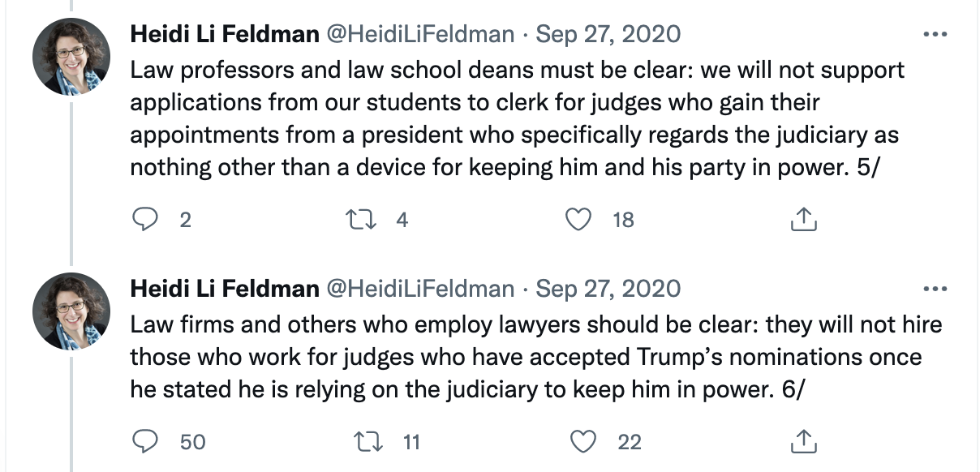Like the tweet with 22 likes

pos(582,441)
